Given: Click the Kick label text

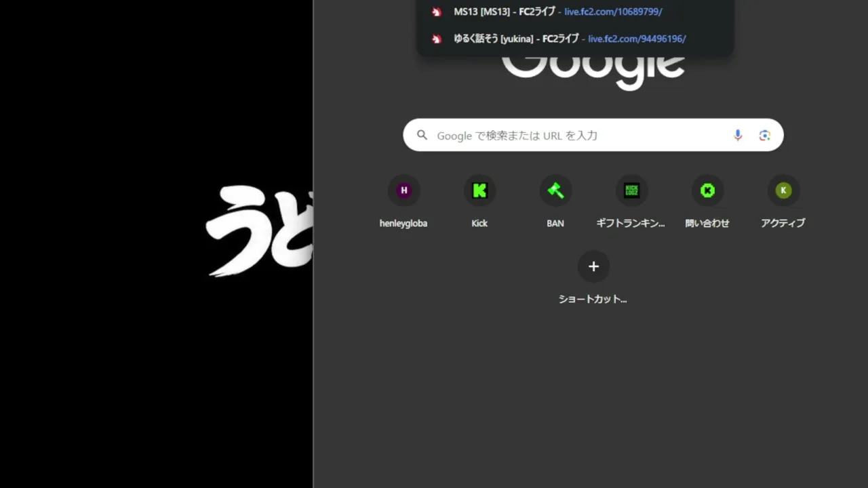Looking at the screenshot, I should [479, 223].
